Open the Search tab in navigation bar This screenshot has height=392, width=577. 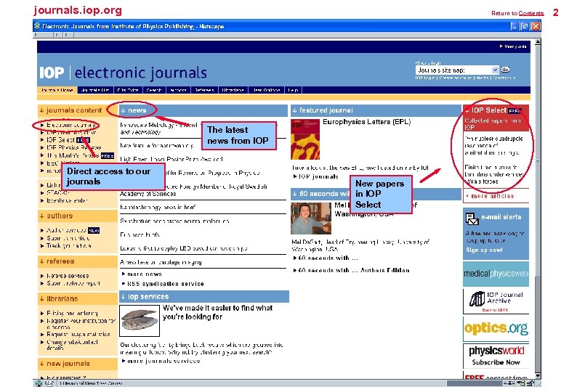[154, 90]
